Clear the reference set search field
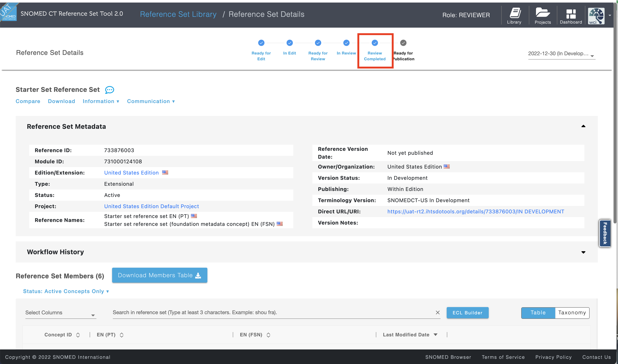 (x=437, y=312)
